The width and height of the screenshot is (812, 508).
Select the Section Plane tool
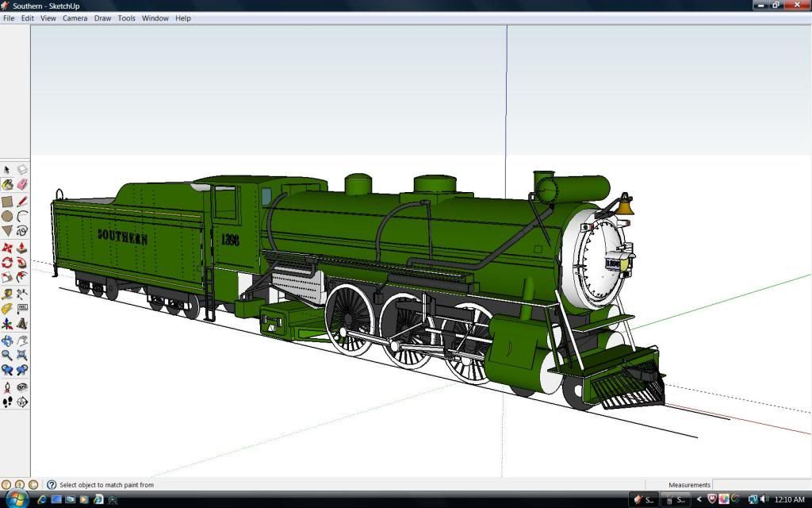[x=21, y=402]
